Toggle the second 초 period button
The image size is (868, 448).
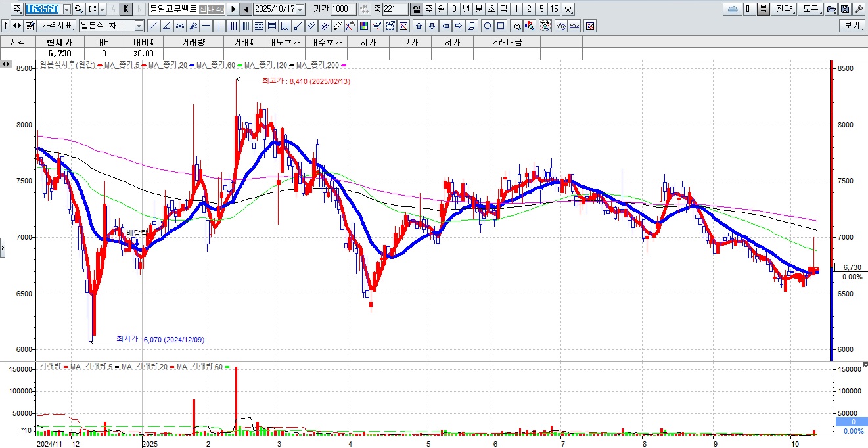(491, 9)
